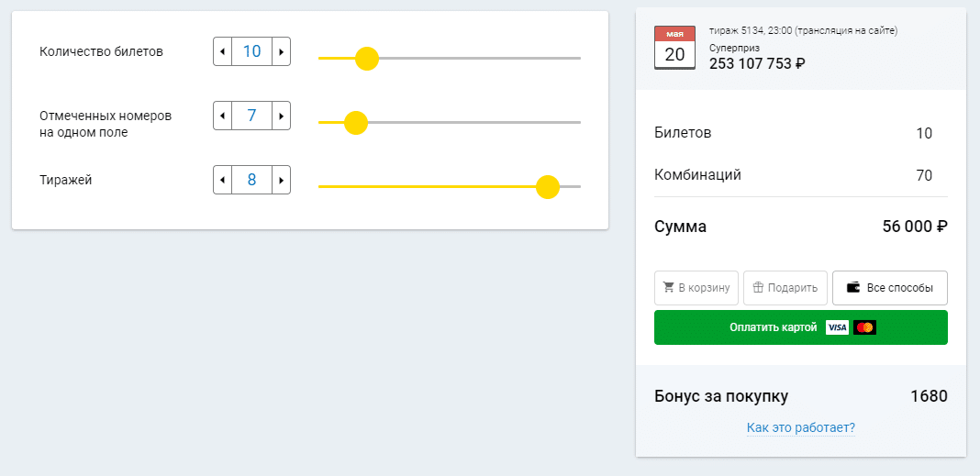Click the May 20 calendar icon

point(674,48)
